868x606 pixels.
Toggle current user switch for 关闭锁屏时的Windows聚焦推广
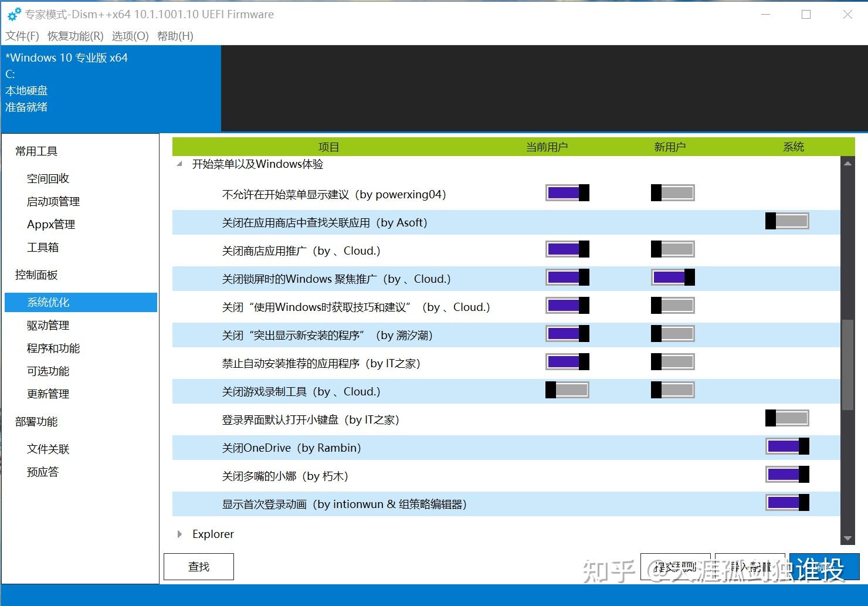pos(567,277)
